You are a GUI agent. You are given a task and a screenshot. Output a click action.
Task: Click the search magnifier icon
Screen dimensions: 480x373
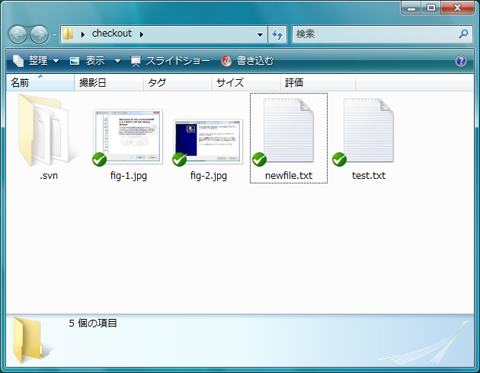coord(464,34)
